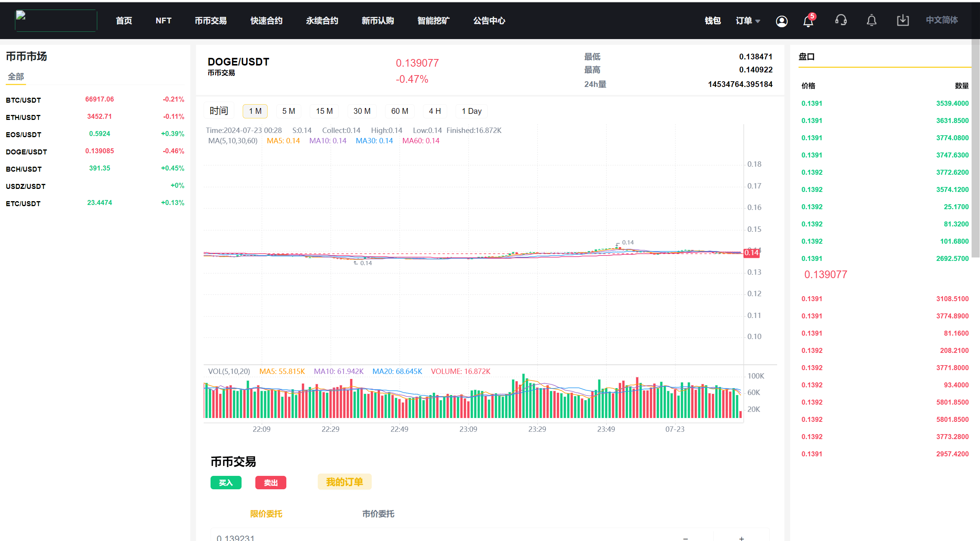Image resolution: width=980 pixels, height=541 pixels.
Task: Expand the 订单 orders dropdown
Action: pyautogui.click(x=748, y=21)
